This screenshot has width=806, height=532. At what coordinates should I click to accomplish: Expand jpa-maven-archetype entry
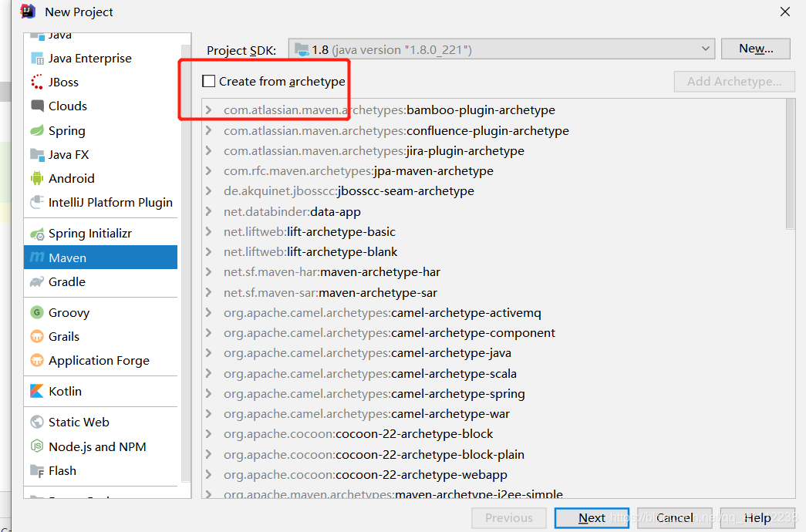209,170
